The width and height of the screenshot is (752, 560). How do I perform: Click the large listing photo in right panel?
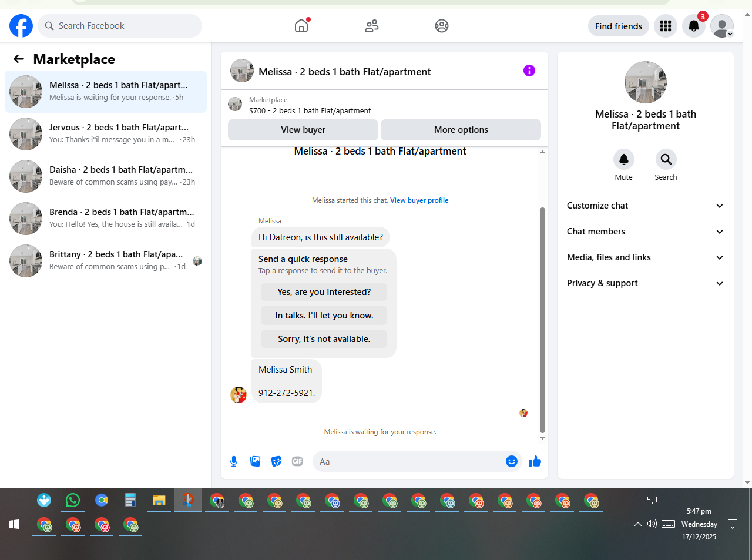tap(646, 82)
